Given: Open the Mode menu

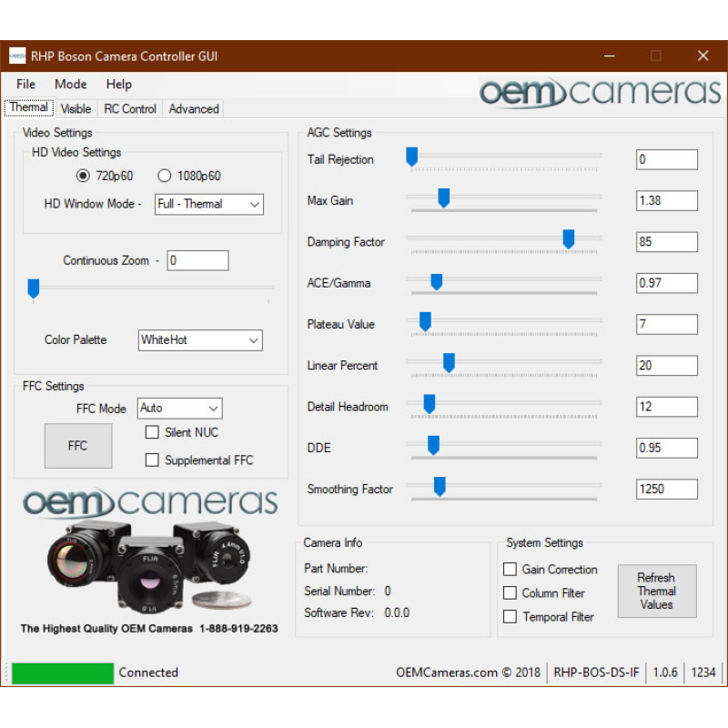Looking at the screenshot, I should click(71, 84).
